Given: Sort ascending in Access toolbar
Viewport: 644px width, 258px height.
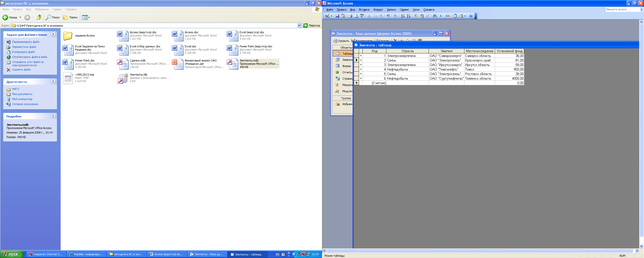Looking at the screenshot, I should coord(403,16).
